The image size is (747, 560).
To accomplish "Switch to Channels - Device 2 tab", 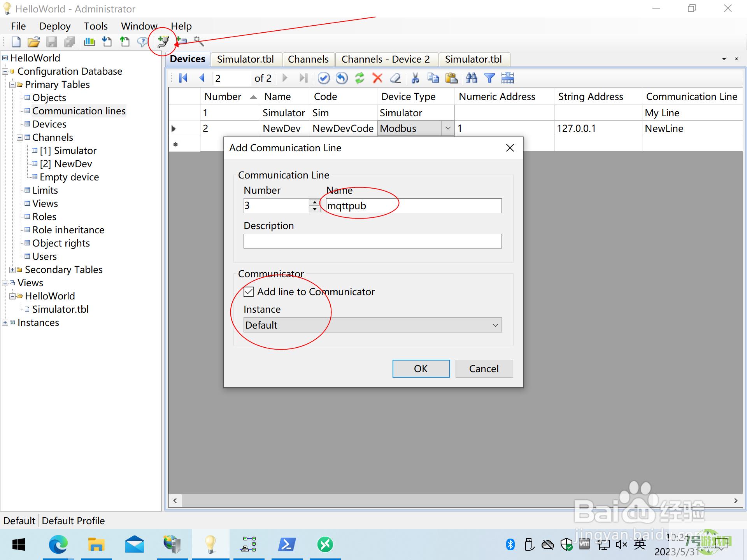I will (x=386, y=59).
